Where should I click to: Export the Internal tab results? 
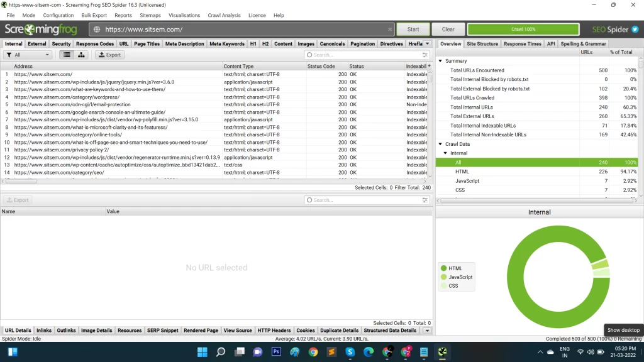click(109, 55)
